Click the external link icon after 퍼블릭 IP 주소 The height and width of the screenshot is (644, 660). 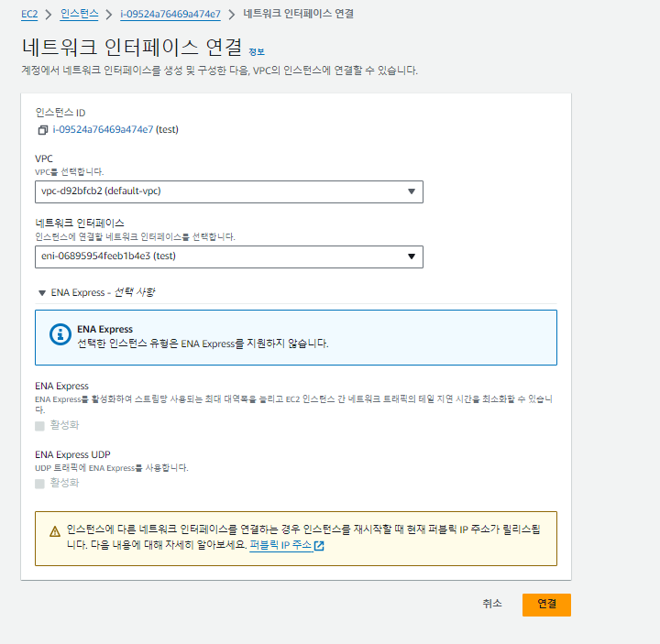coord(319,546)
